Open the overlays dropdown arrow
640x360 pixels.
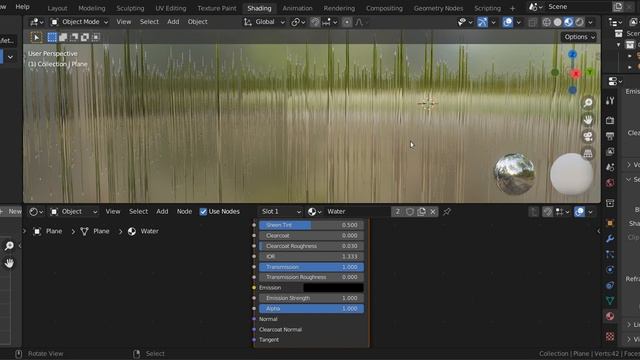pyautogui.click(x=518, y=22)
